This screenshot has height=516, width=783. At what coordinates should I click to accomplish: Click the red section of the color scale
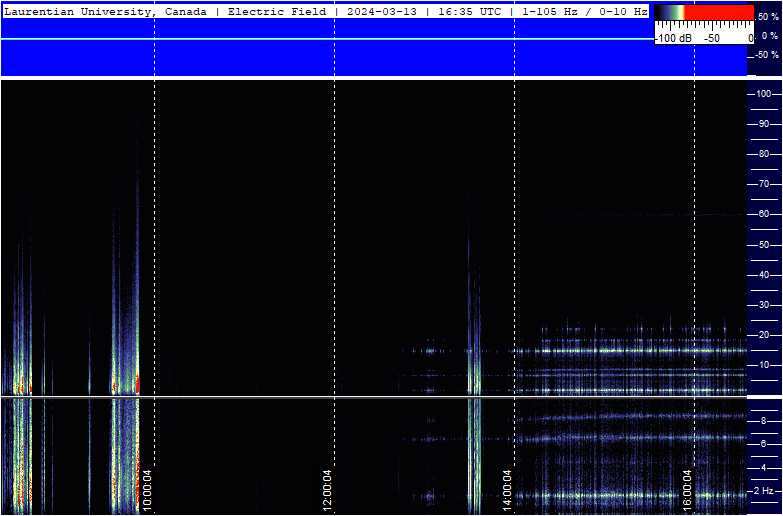(x=719, y=12)
